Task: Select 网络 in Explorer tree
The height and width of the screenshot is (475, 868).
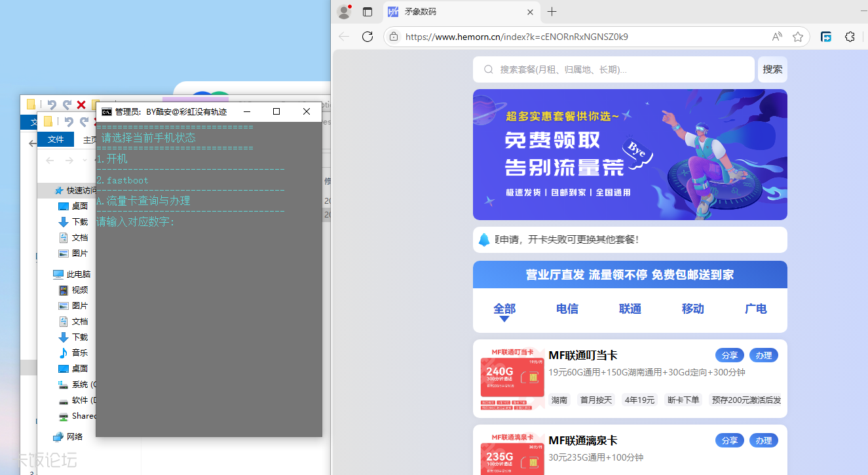Action: pos(68,436)
